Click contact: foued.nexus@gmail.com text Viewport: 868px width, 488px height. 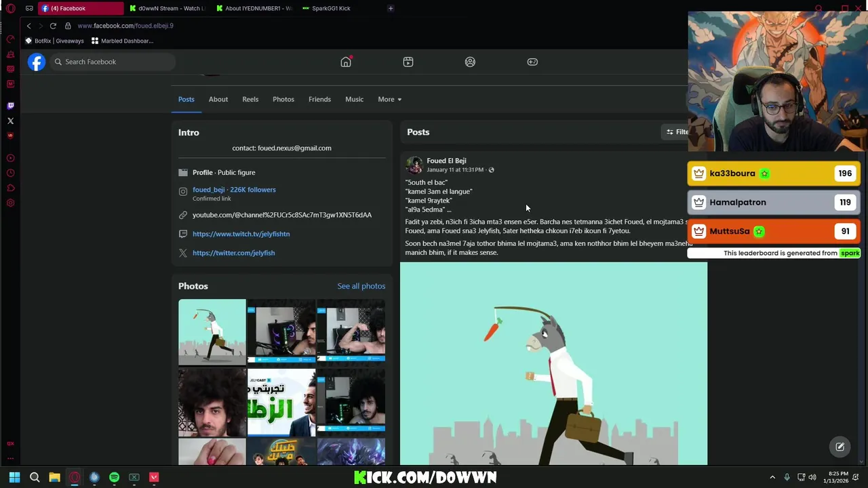(x=281, y=148)
